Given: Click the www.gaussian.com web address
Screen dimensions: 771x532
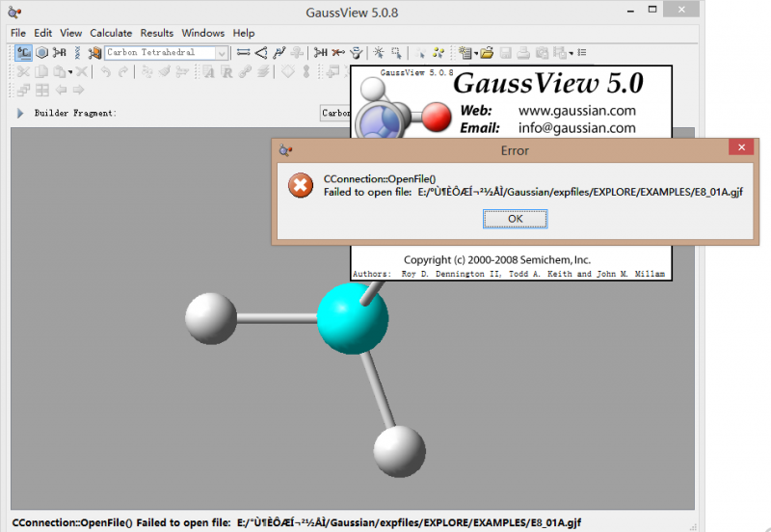Looking at the screenshot, I should (576, 111).
